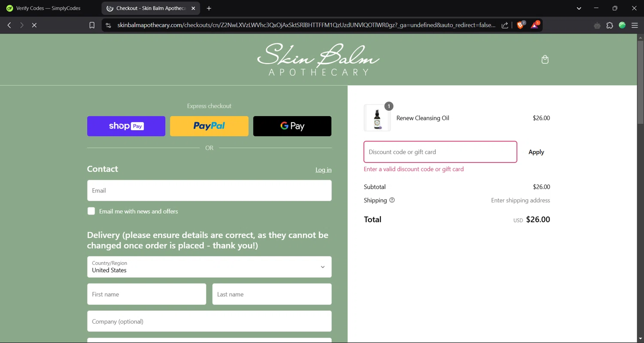The image size is (644, 343).
Task: Click the green SimplyCodes extension icon
Action: pos(622,25)
